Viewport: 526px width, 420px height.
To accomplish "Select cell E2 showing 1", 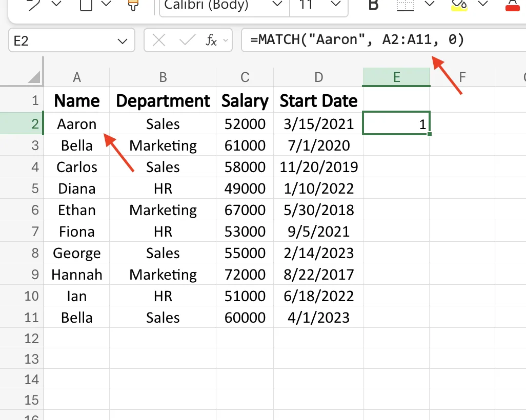I will pos(396,123).
